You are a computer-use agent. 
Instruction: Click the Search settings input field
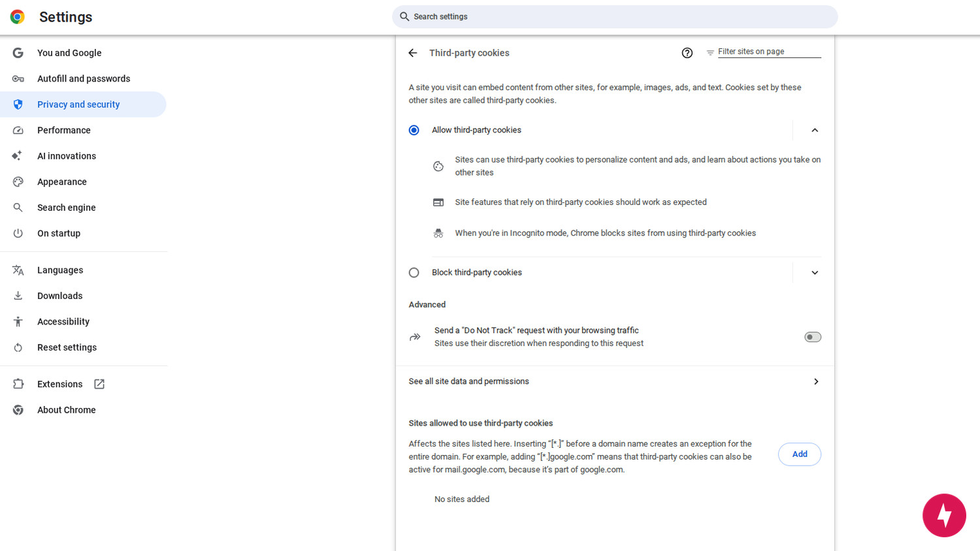(x=615, y=17)
